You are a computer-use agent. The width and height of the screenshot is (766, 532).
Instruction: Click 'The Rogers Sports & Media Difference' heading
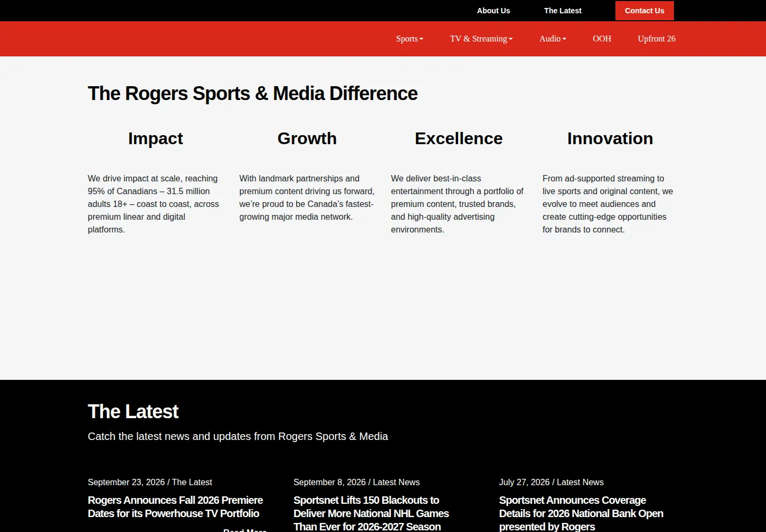(x=253, y=94)
